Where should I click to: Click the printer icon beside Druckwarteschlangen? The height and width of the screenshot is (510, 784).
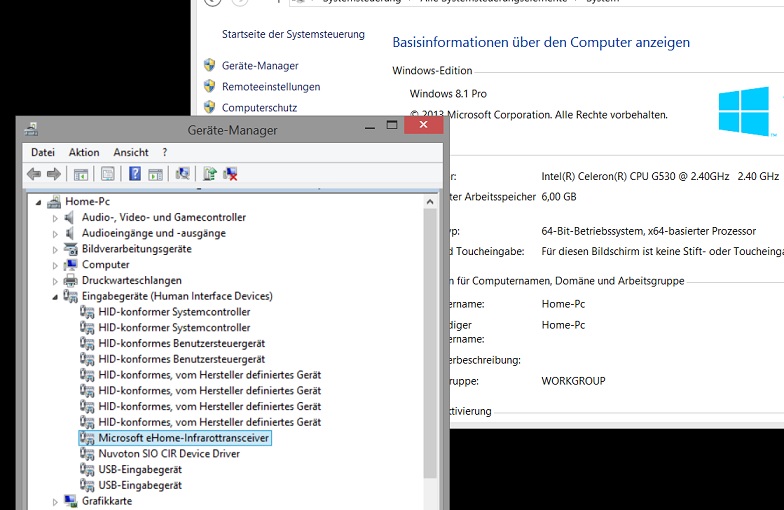70,280
